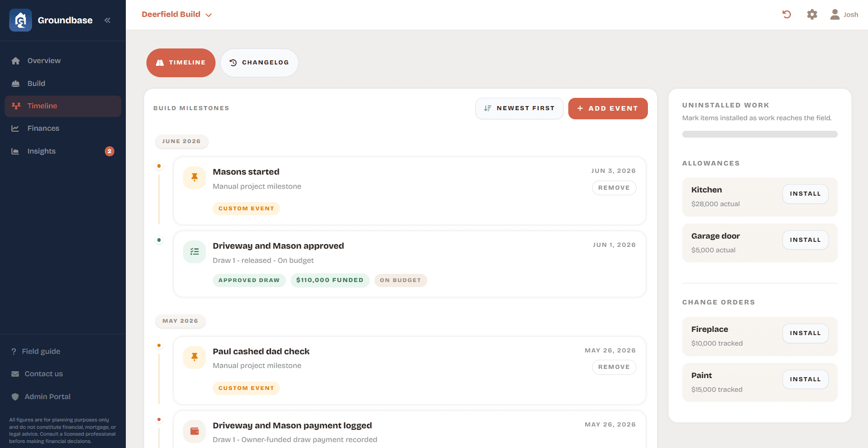Click the Overview home icon
The width and height of the screenshot is (868, 448).
click(x=16, y=61)
